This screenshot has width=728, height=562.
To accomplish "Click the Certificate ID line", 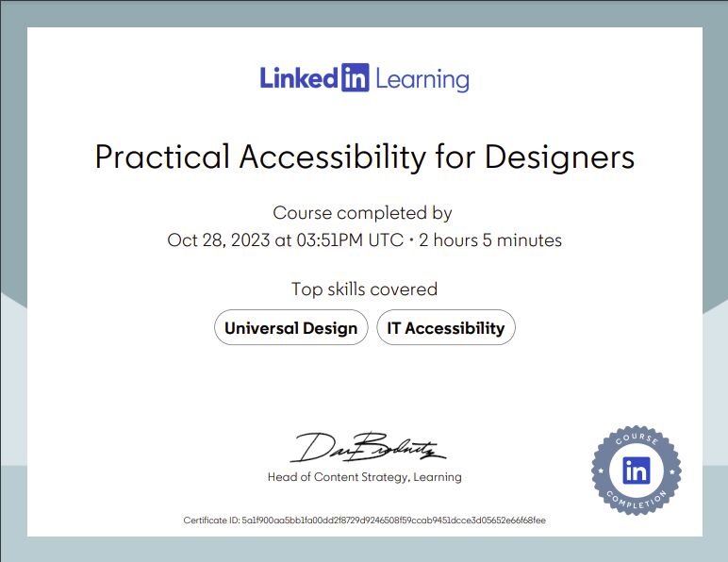I will pos(364,521).
